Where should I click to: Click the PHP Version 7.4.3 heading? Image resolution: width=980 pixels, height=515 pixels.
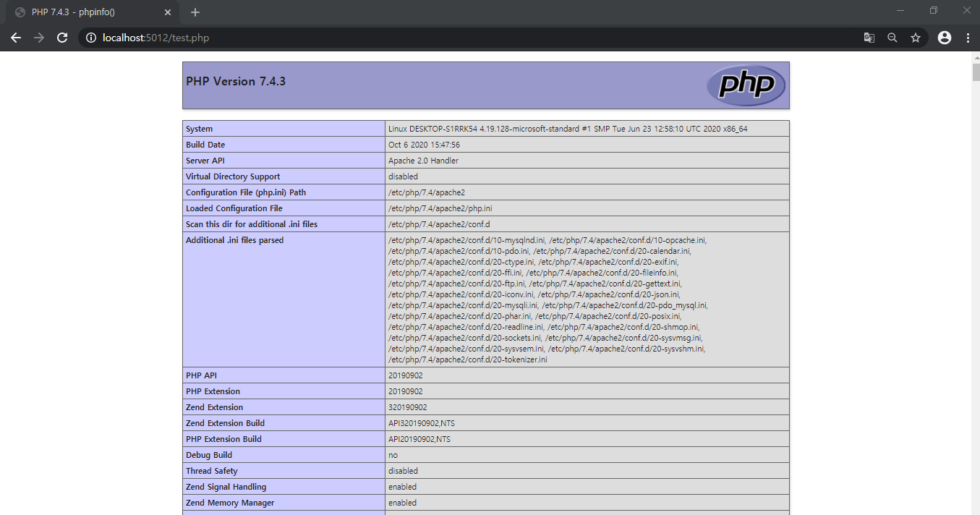click(x=236, y=81)
